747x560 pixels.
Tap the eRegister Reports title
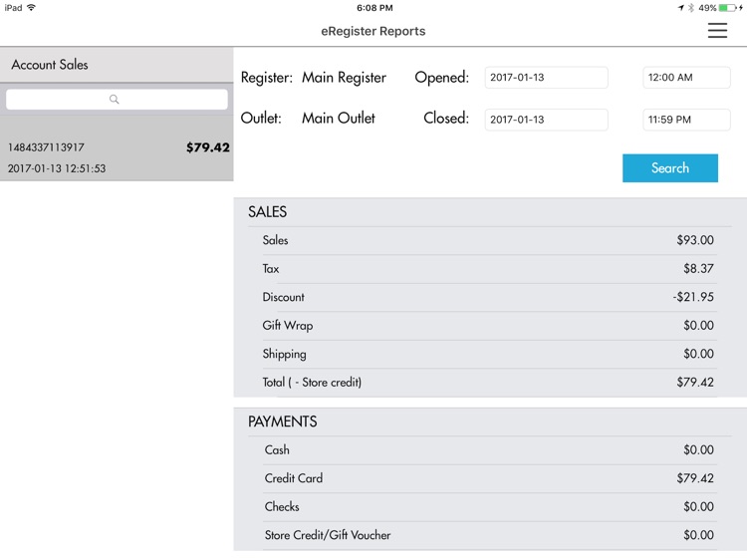(373, 31)
